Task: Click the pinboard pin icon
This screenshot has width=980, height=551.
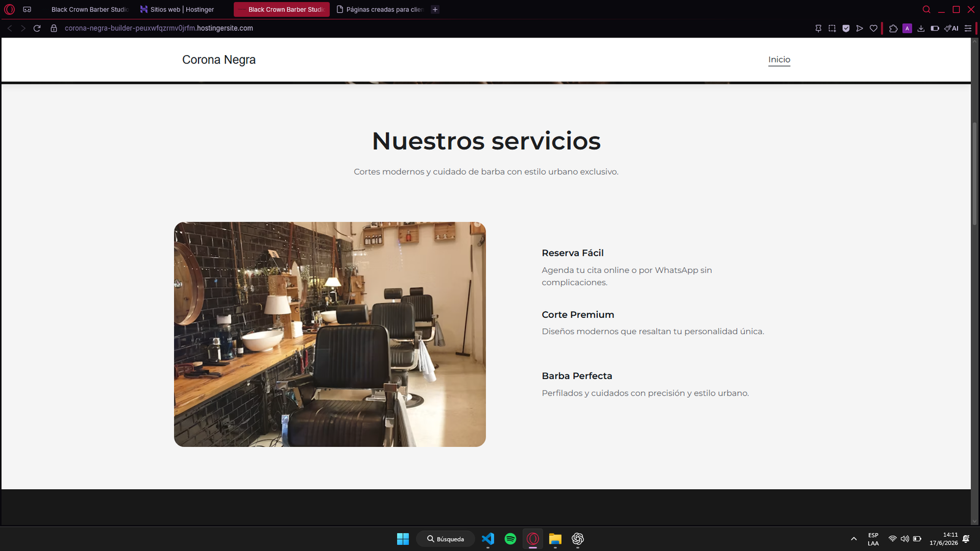Action: 818,28
